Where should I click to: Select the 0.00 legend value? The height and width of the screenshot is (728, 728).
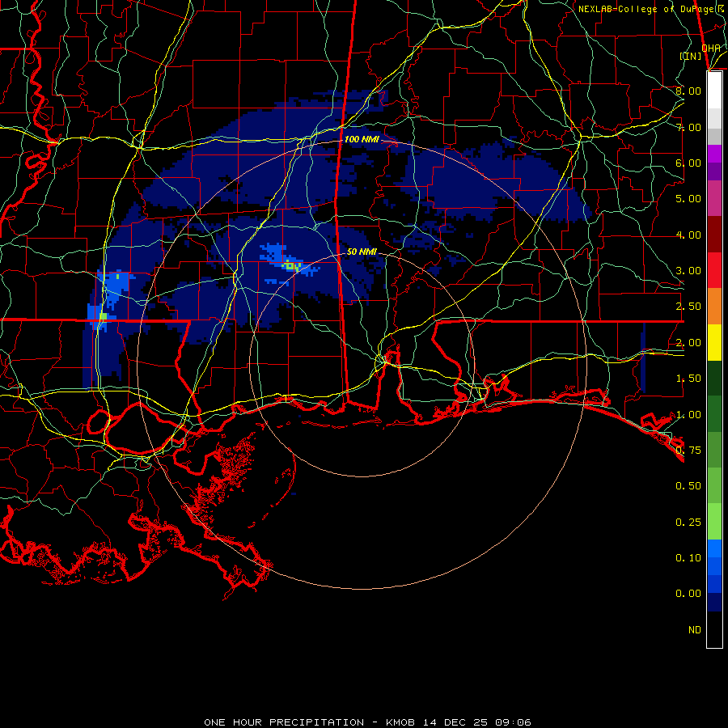point(688,594)
